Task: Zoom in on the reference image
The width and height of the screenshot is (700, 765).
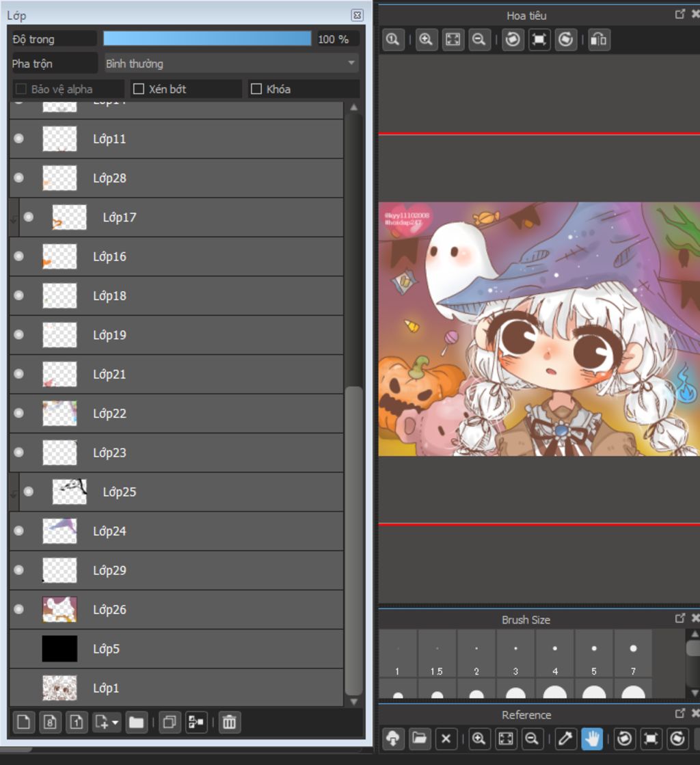Action: (479, 738)
